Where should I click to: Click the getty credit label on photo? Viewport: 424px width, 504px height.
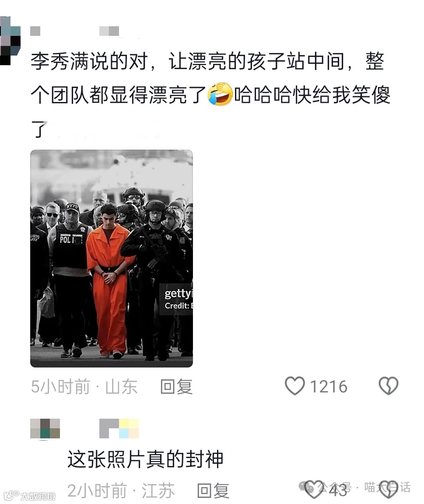[x=177, y=300]
